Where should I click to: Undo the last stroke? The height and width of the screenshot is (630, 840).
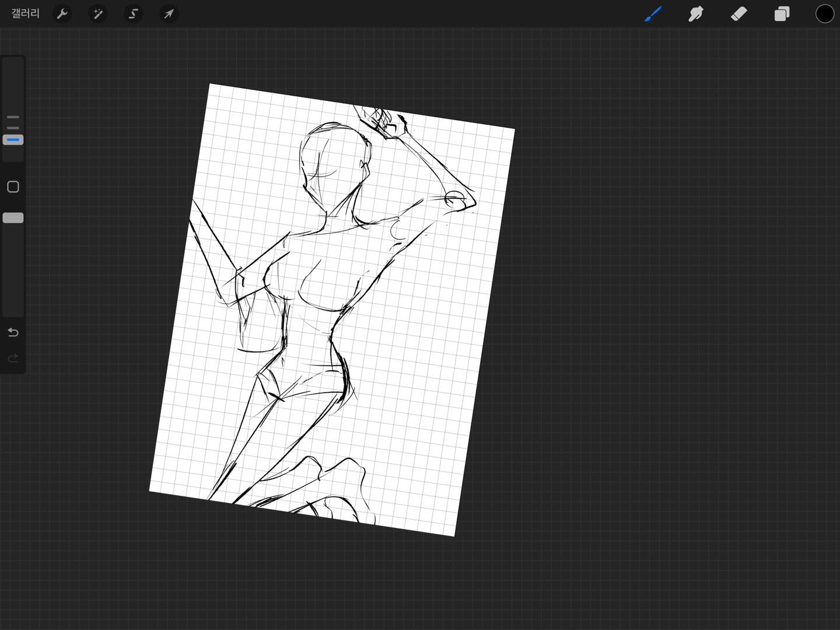coord(13,332)
